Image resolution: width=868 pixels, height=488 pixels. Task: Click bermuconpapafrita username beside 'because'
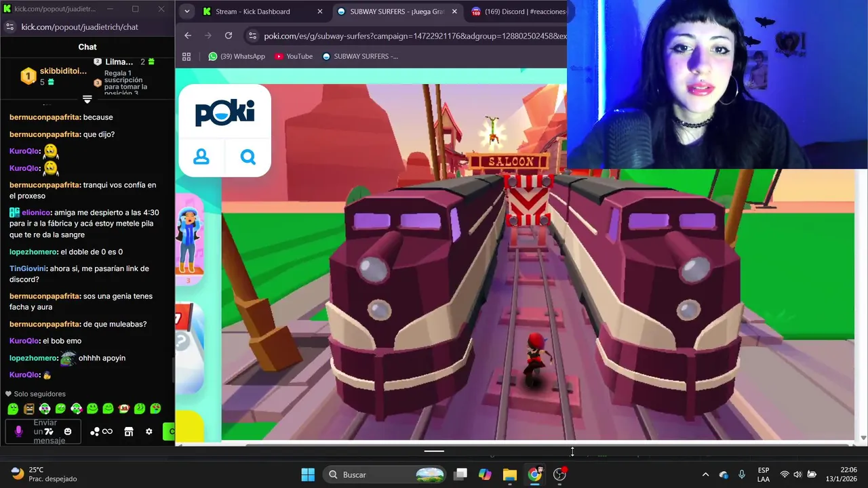click(x=45, y=117)
